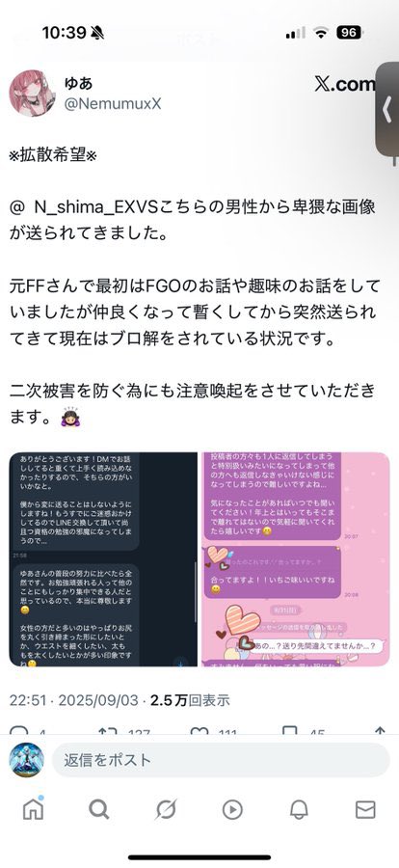Tap the reply speech bubble icon
Image resolution: width=399 pixels, height=868 pixels.
coord(19,730)
